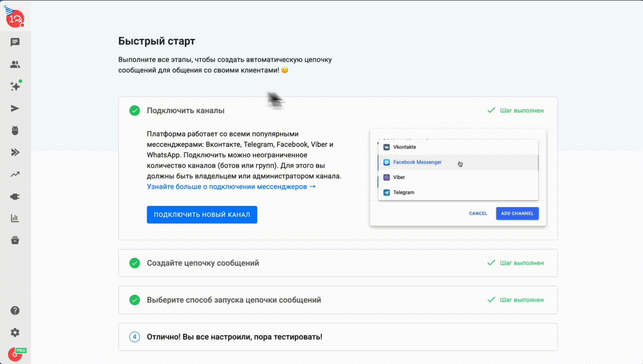This screenshot has width=643, height=364.
Task: Expand the 'Создайте цепочку сообщений' step
Action: click(x=203, y=263)
